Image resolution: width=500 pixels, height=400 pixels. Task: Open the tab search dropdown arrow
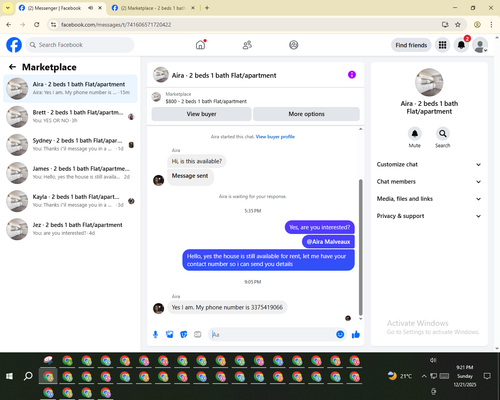tap(7, 8)
